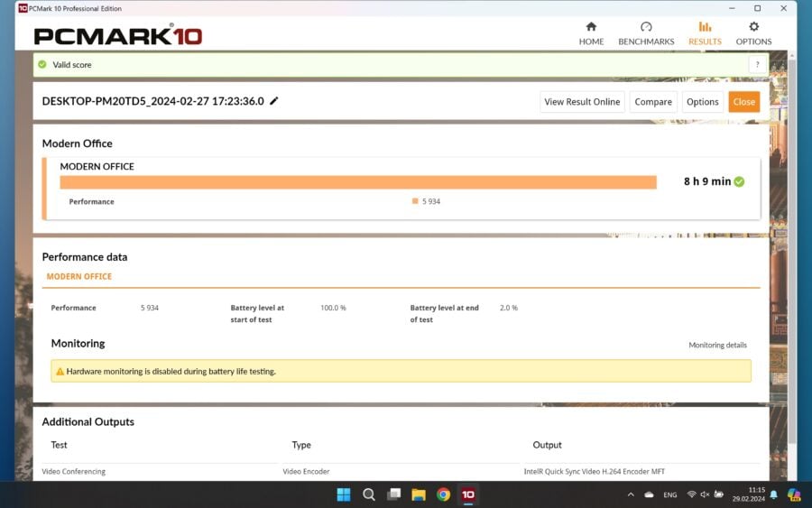Switch to the RESULTS section
812x508 pixels.
[705, 33]
